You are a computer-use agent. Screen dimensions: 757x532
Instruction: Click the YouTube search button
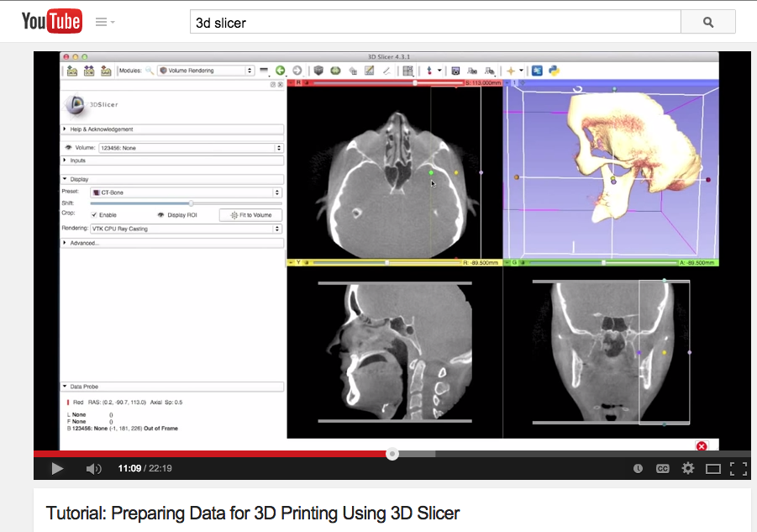707,23
